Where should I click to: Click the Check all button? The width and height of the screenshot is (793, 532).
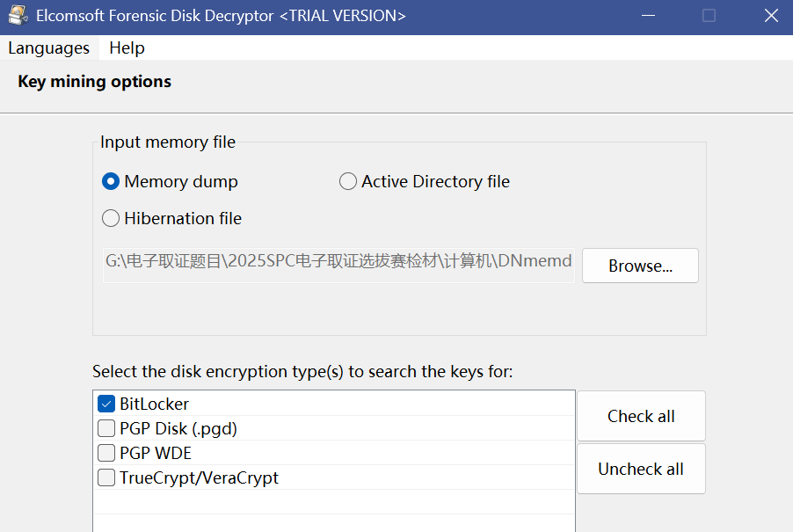point(641,417)
